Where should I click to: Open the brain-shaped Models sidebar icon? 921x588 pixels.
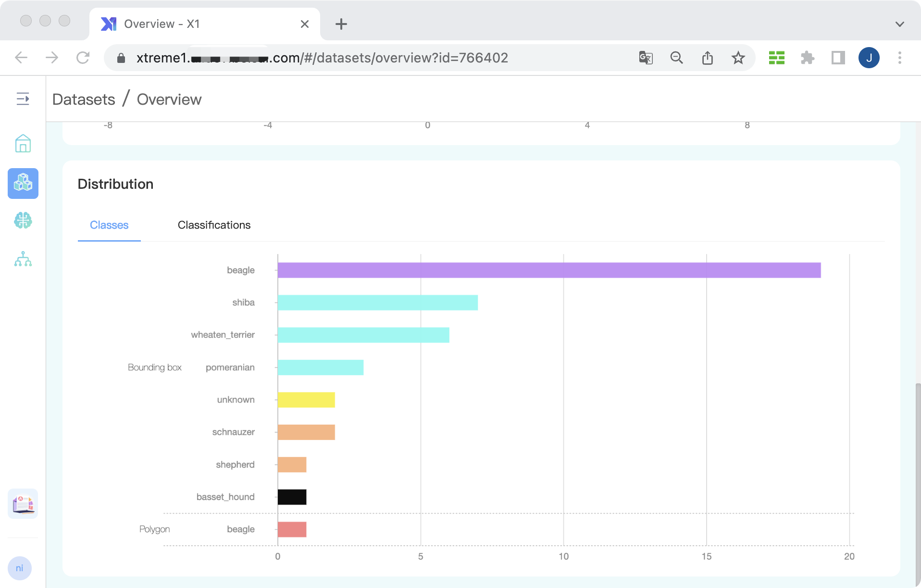coord(23,220)
